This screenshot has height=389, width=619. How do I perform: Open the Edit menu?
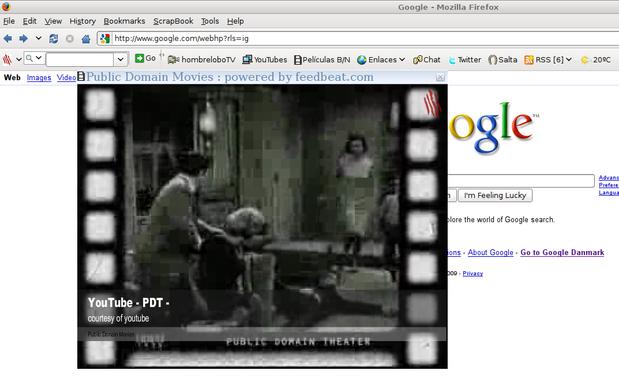[x=29, y=21]
